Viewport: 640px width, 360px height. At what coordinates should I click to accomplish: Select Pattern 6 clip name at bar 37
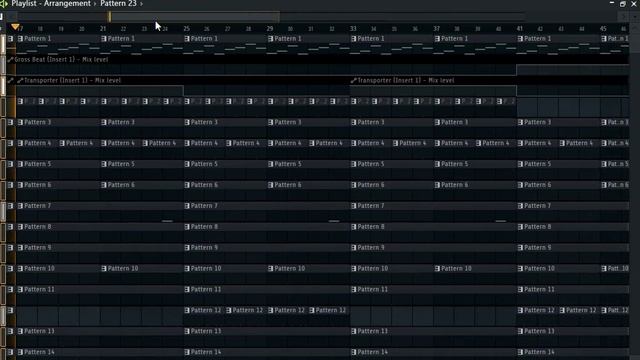[454, 185]
